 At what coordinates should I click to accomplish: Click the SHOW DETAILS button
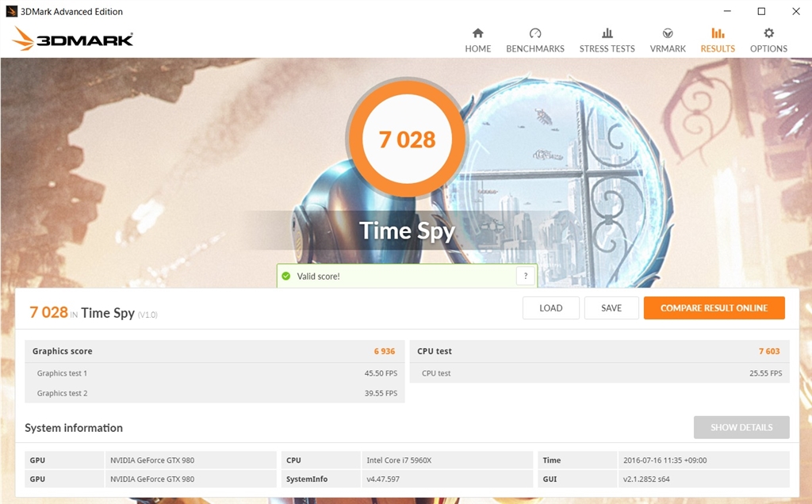(x=741, y=427)
